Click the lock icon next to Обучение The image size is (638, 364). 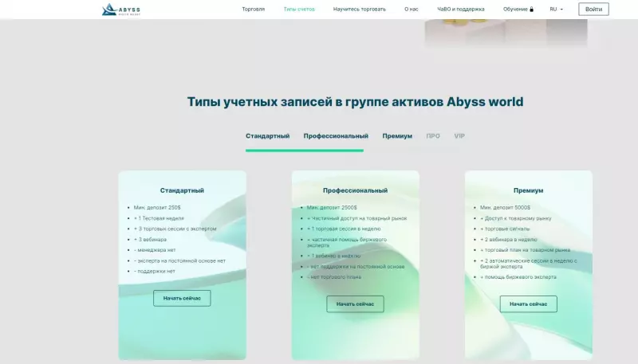click(x=531, y=10)
